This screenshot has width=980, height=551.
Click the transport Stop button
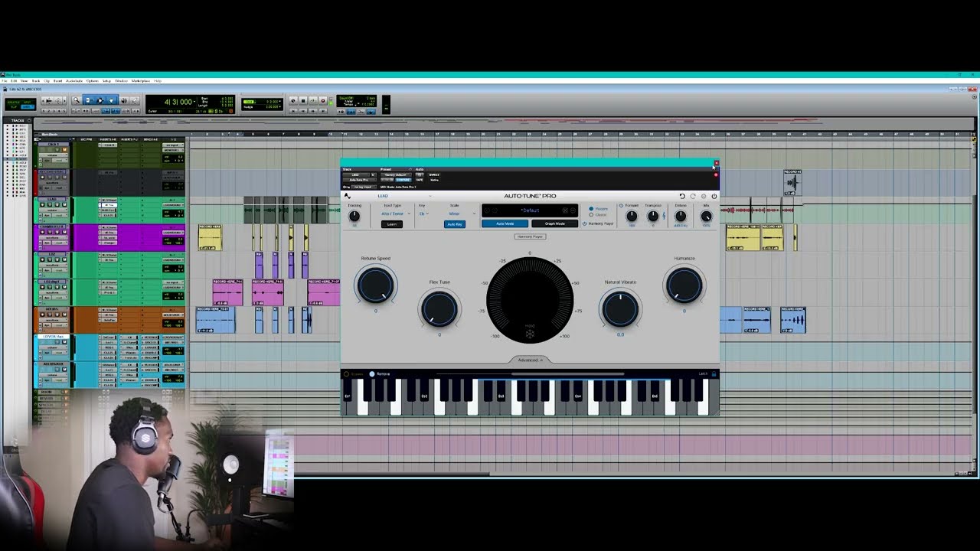[303, 100]
